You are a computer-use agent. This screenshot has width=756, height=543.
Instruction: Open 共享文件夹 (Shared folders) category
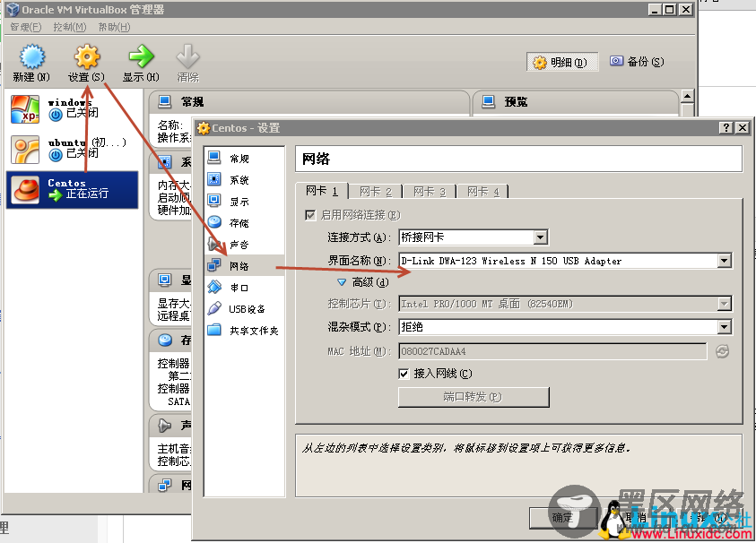(x=245, y=331)
